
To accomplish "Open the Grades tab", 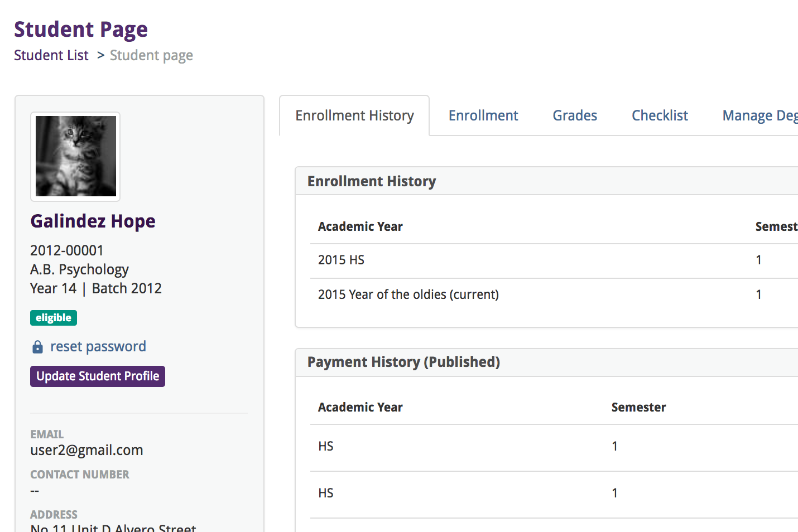I will coord(575,115).
